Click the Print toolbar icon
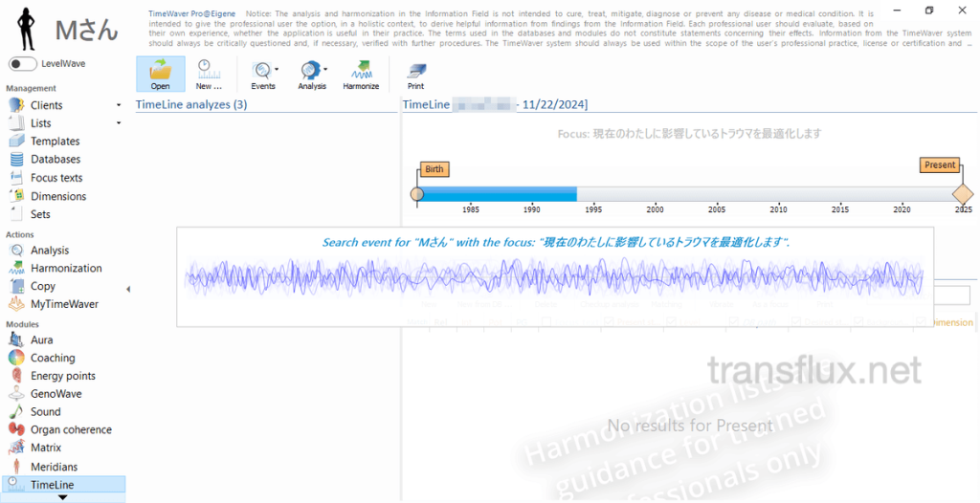The image size is (980, 503). [415, 71]
